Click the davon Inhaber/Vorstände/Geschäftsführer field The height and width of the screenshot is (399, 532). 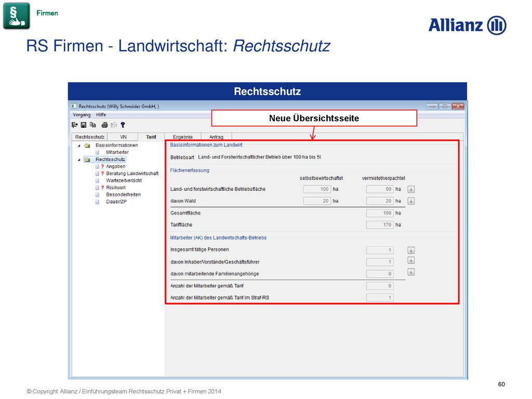tap(380, 262)
